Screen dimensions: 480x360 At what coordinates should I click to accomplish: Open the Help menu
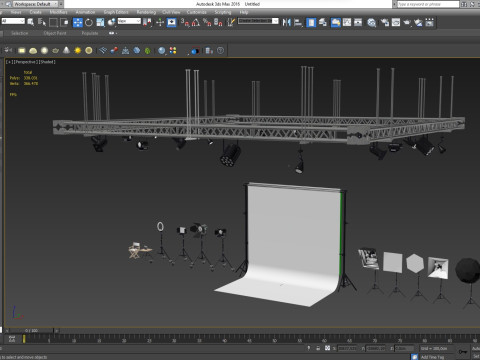coord(244,12)
